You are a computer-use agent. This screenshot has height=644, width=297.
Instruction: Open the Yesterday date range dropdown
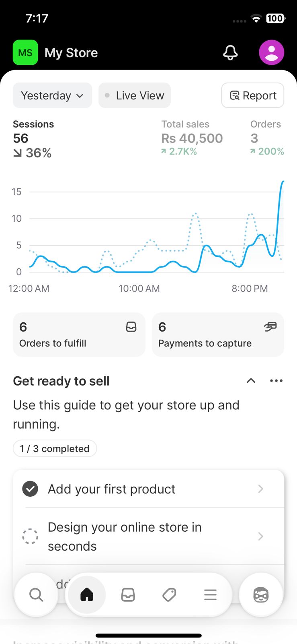pos(52,95)
